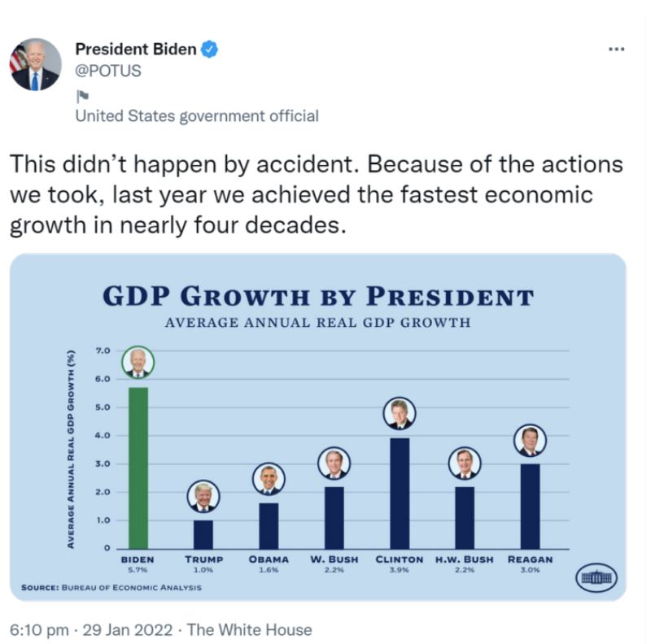Click Obama's portrait above his bar
This screenshot has width=655, height=644.
click(x=269, y=479)
